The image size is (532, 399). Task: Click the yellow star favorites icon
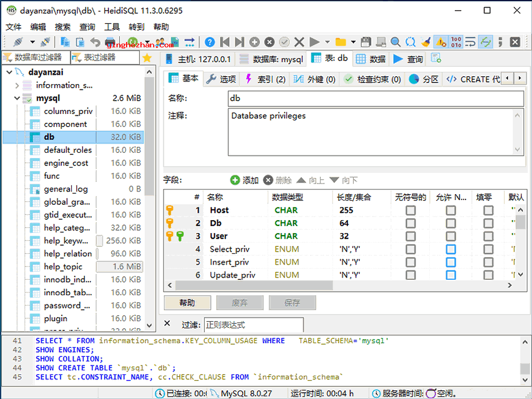pos(147,58)
